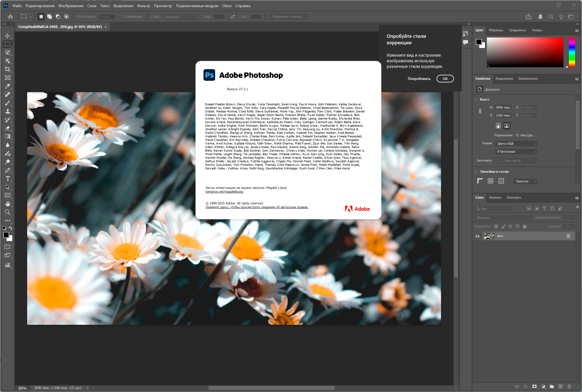Collapse the Холст section

coord(476,99)
